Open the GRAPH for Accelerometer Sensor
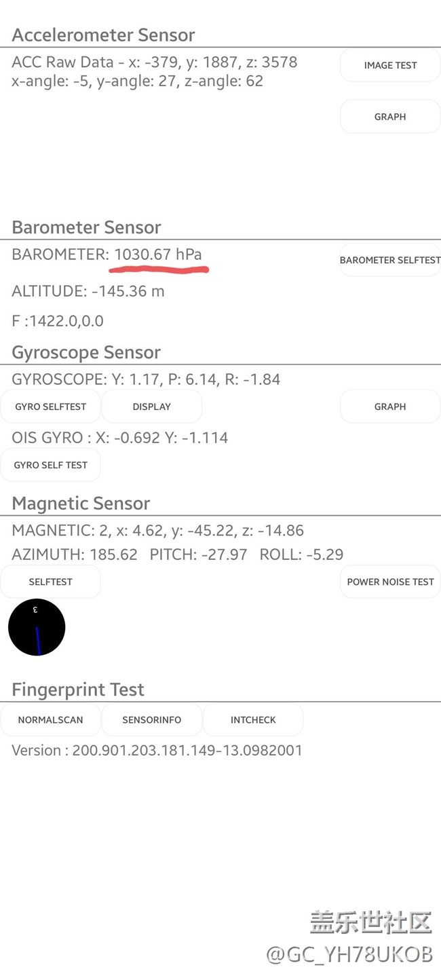 [390, 117]
